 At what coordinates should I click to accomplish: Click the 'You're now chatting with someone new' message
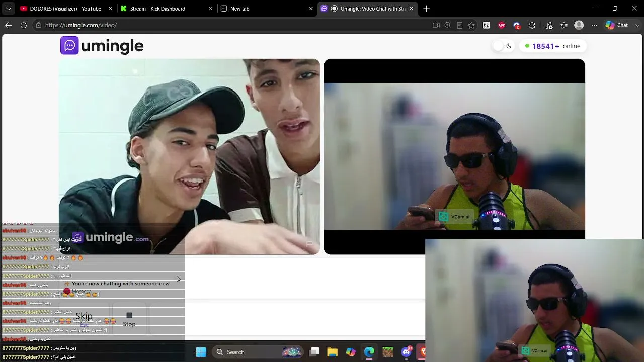click(121, 284)
